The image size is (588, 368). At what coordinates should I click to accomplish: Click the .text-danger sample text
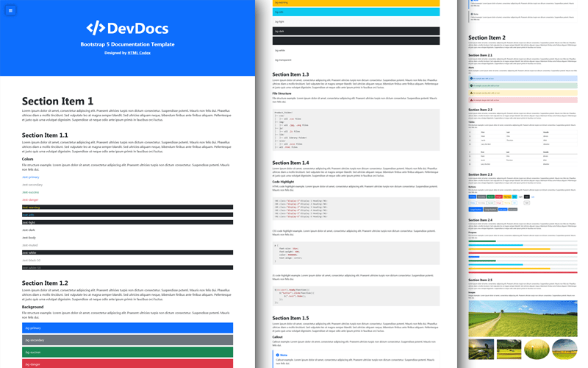click(x=30, y=199)
